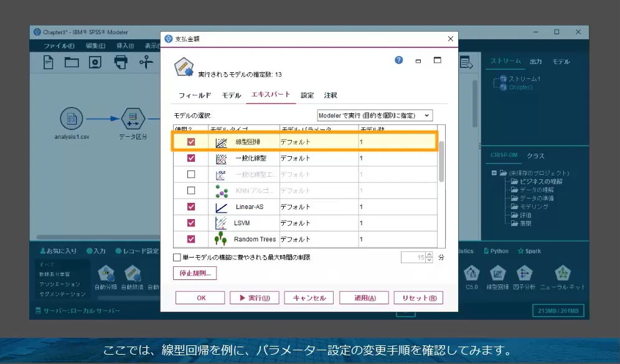Open the 挿入(I) menu
This screenshot has width=620, height=364.
tap(125, 46)
